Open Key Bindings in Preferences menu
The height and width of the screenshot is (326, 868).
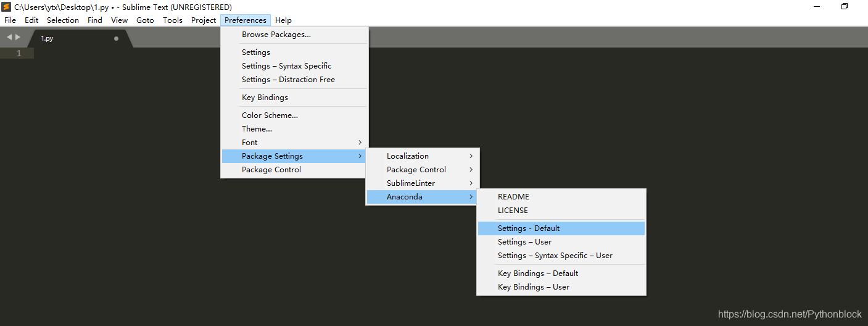coord(294,98)
